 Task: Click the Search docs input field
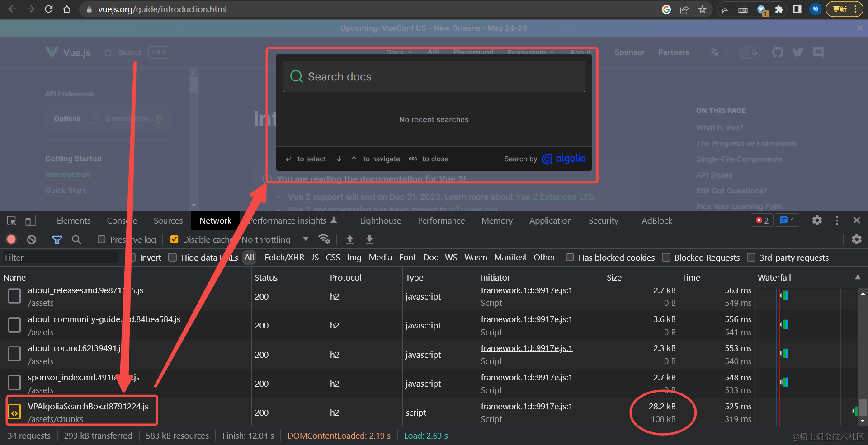[434, 77]
